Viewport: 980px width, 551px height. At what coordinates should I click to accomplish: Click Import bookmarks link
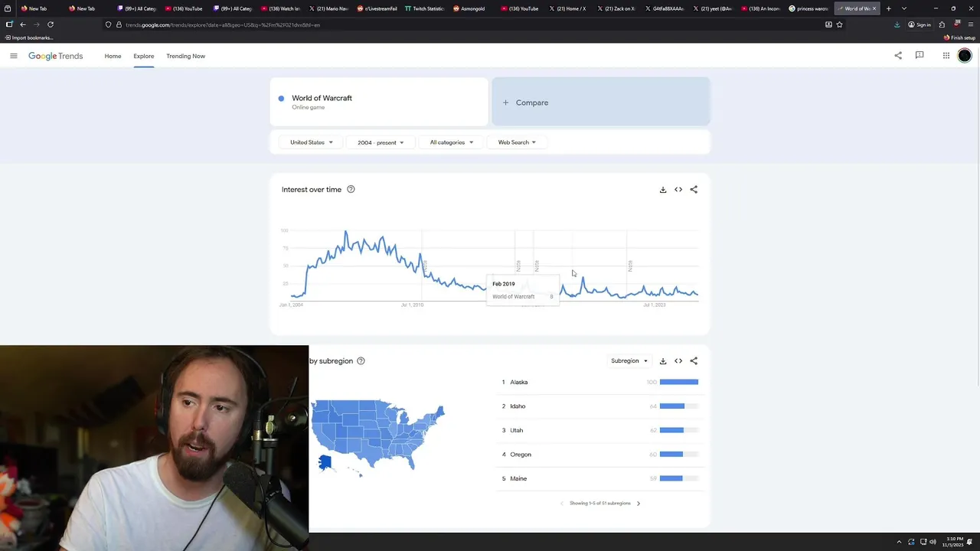pos(29,37)
